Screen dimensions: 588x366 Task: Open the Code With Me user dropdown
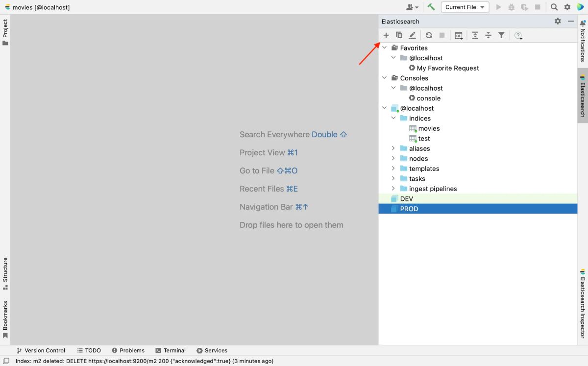(x=413, y=7)
